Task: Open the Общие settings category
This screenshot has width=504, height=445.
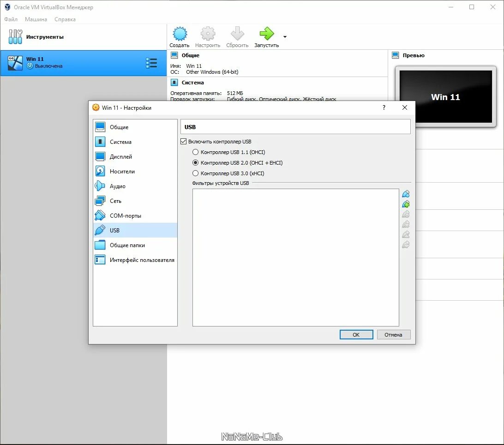Action: point(135,127)
